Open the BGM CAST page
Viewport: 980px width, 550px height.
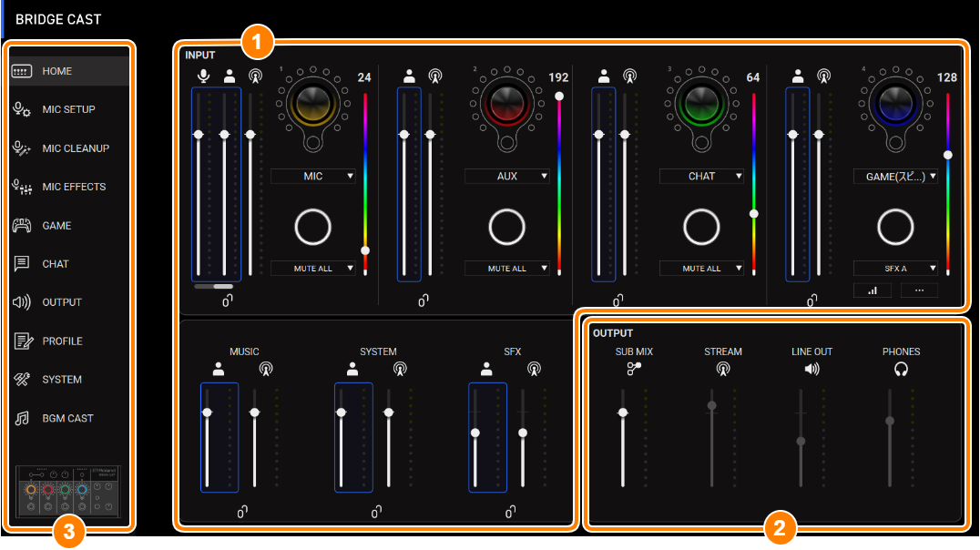[x=68, y=418]
